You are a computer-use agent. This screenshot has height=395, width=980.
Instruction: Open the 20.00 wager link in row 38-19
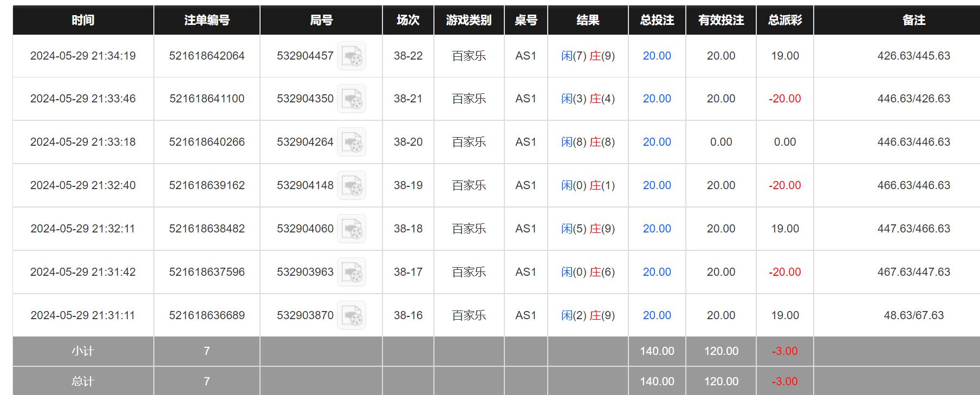[656, 185]
